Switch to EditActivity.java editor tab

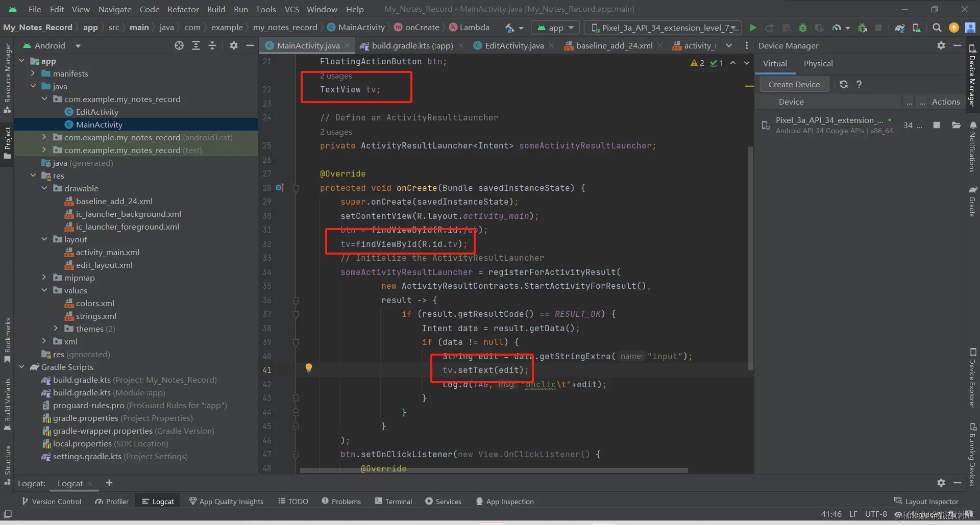[514, 45]
